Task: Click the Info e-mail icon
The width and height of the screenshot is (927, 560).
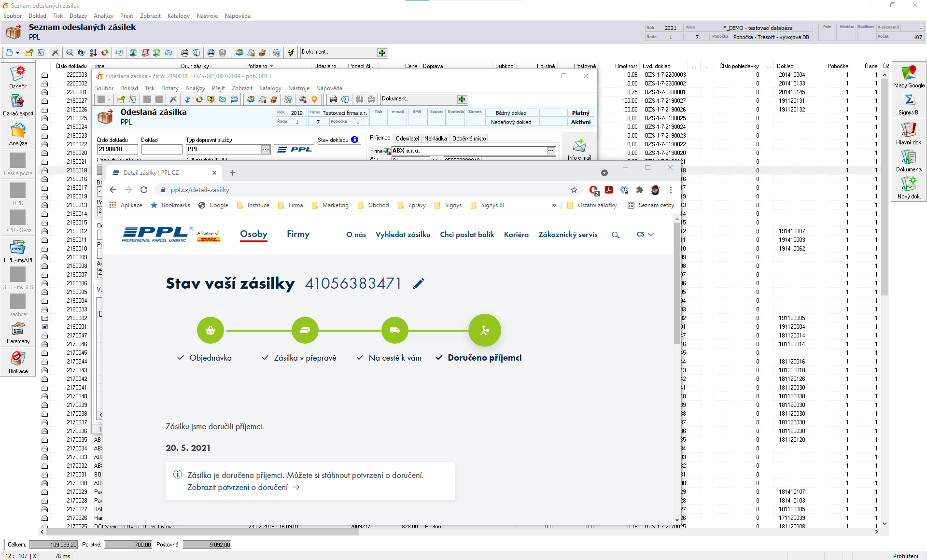Action: point(579,149)
